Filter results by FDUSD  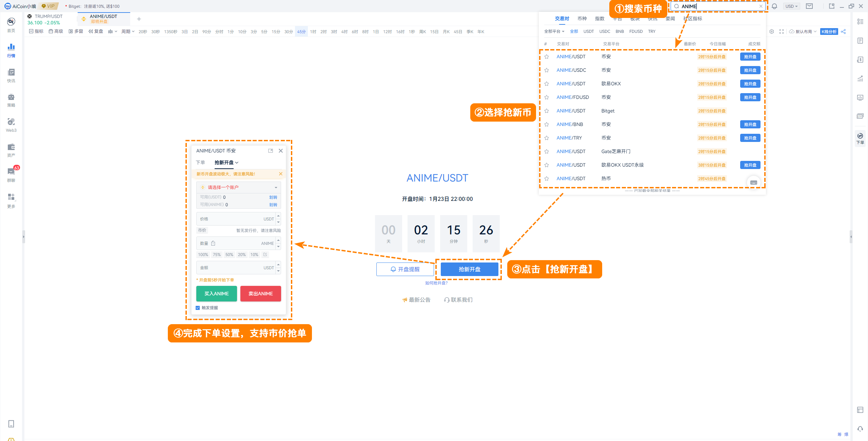click(x=636, y=31)
